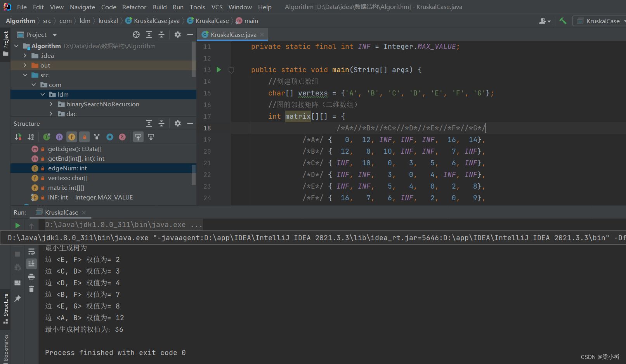
Task: Hide the Structure panel with minus icon
Action: (x=190, y=123)
